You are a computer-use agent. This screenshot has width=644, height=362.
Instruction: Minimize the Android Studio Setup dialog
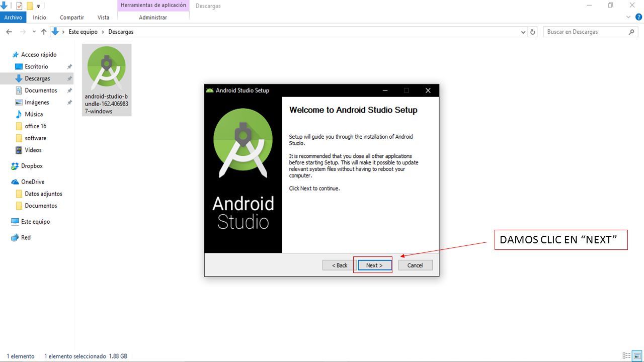tap(385, 90)
